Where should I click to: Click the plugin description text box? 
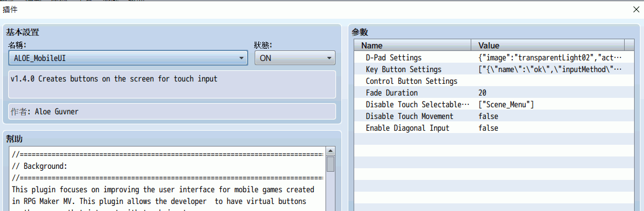172,85
